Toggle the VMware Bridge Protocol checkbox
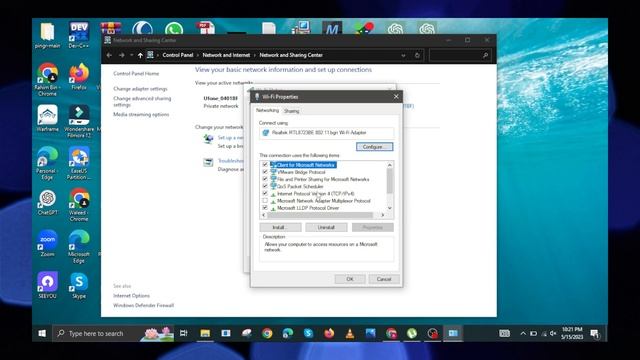 [x=265, y=172]
